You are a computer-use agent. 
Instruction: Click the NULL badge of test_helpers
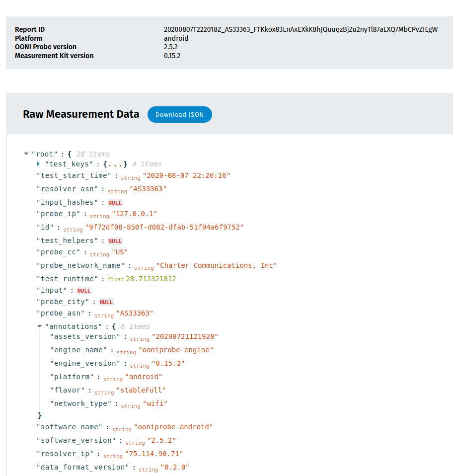pyautogui.click(x=115, y=241)
